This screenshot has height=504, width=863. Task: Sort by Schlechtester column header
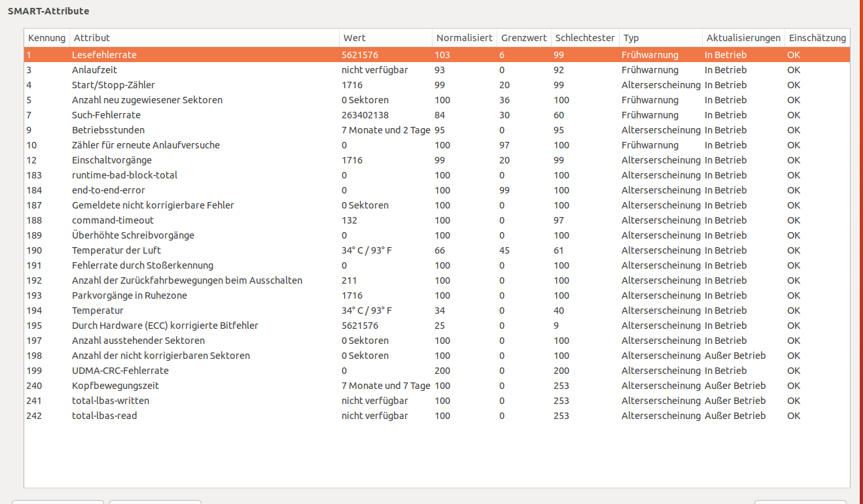tap(585, 38)
